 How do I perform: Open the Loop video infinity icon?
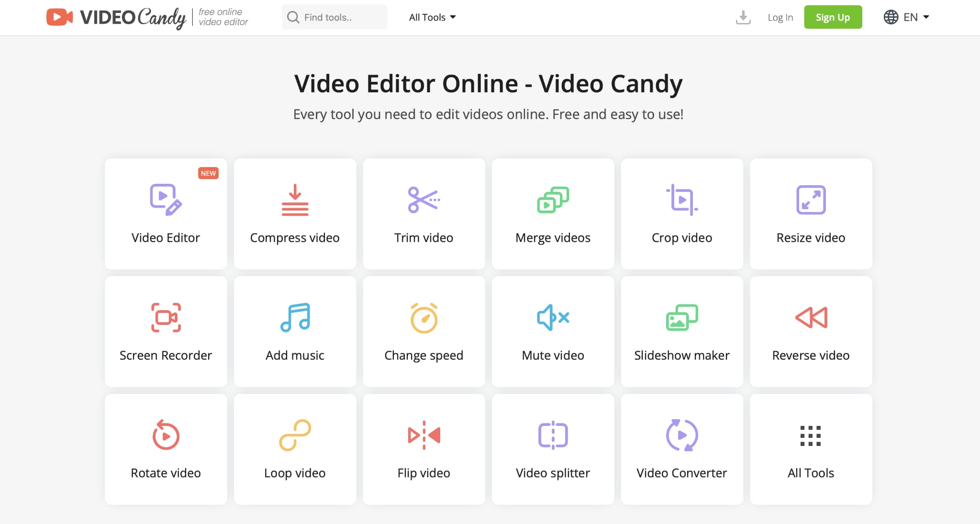[295, 435]
